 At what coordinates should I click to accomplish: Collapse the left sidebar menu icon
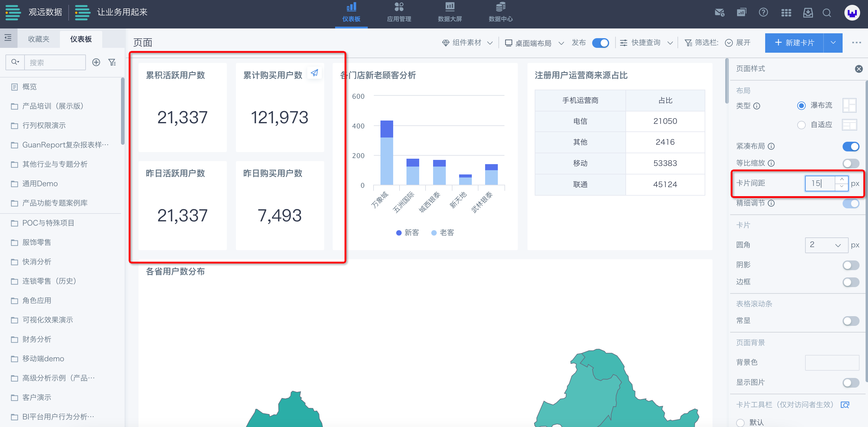[8, 38]
